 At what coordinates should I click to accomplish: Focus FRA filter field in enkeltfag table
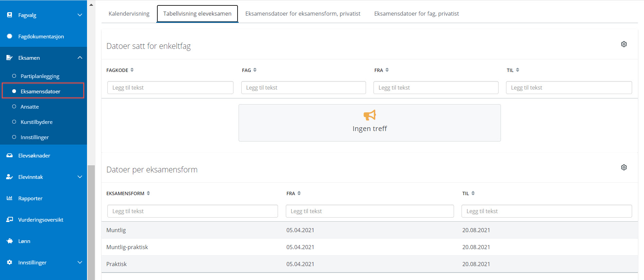coord(436,88)
